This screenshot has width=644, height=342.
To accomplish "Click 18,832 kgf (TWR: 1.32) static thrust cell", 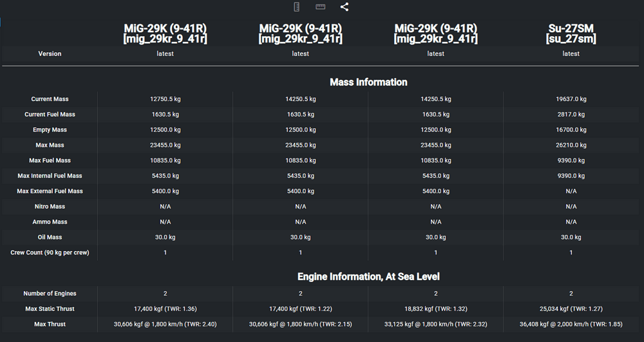I will pos(436,309).
